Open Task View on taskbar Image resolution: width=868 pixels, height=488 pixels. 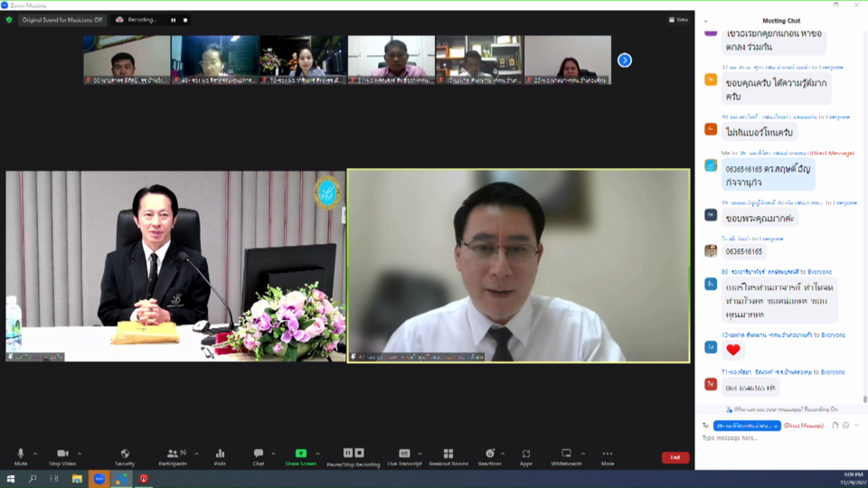point(54,479)
